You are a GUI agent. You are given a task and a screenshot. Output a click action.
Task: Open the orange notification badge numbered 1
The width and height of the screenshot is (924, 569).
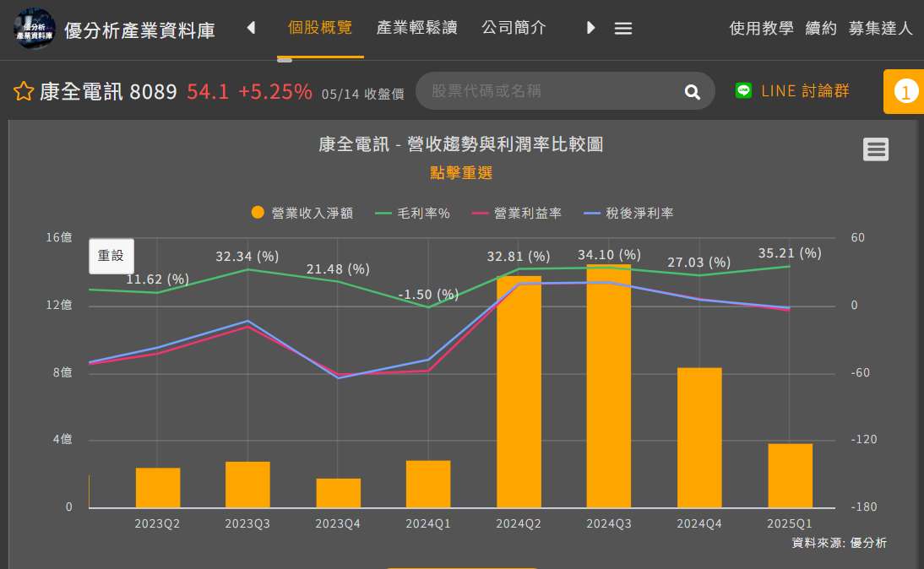point(905,91)
